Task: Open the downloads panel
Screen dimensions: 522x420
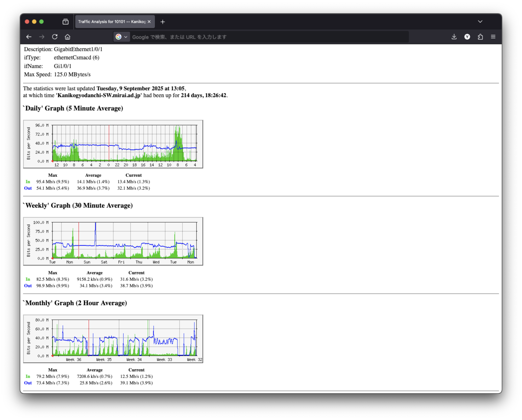Action: point(454,37)
